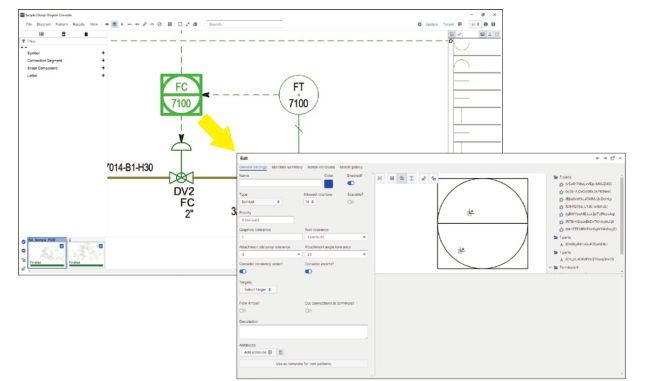Add a Sheet Component via plus
Image resolution: width=650 pixels, height=381 pixels.
[x=103, y=68]
